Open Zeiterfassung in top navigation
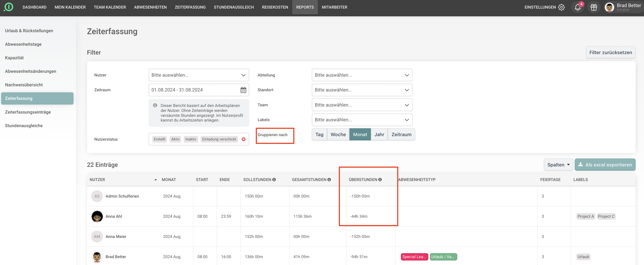Screen dimensions: 644x265 tap(190, 7)
